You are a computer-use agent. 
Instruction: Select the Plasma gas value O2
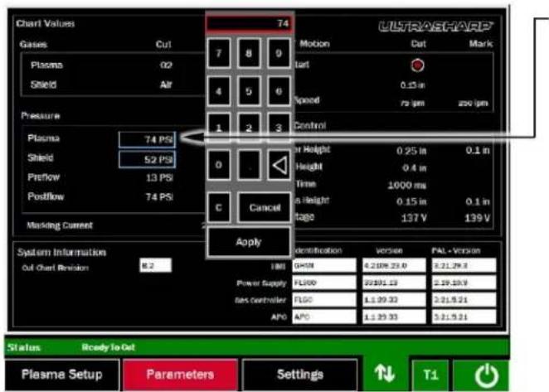click(166, 65)
